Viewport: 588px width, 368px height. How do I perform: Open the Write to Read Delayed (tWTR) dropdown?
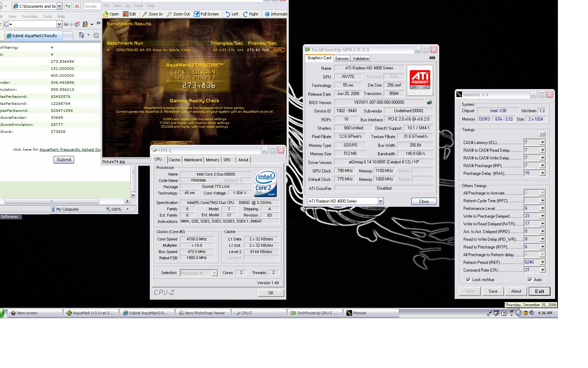pyautogui.click(x=542, y=224)
